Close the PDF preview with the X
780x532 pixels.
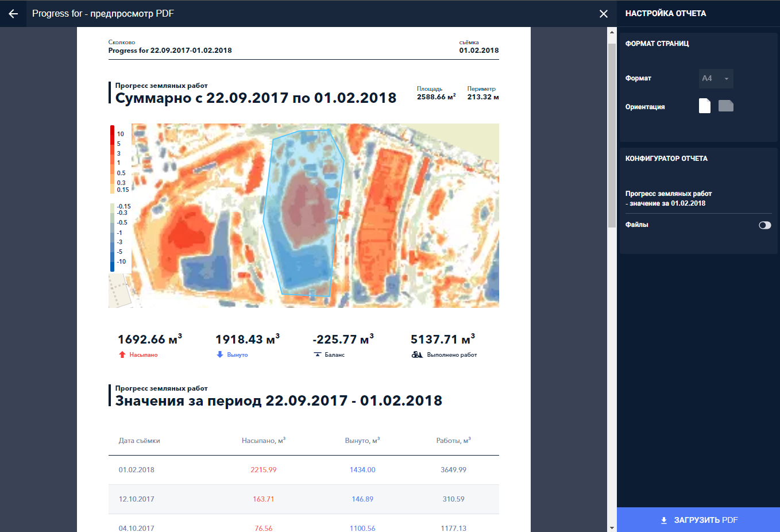click(x=603, y=14)
